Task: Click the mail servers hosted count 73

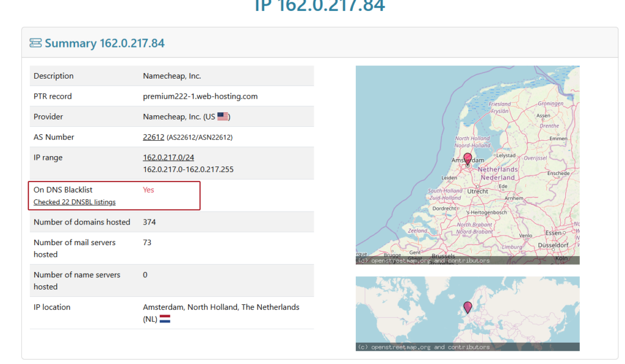Action: point(147,242)
